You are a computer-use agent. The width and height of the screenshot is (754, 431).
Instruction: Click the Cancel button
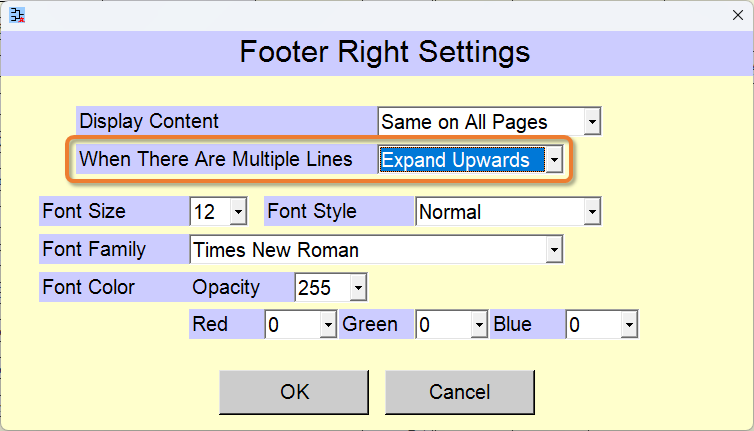coord(460,392)
